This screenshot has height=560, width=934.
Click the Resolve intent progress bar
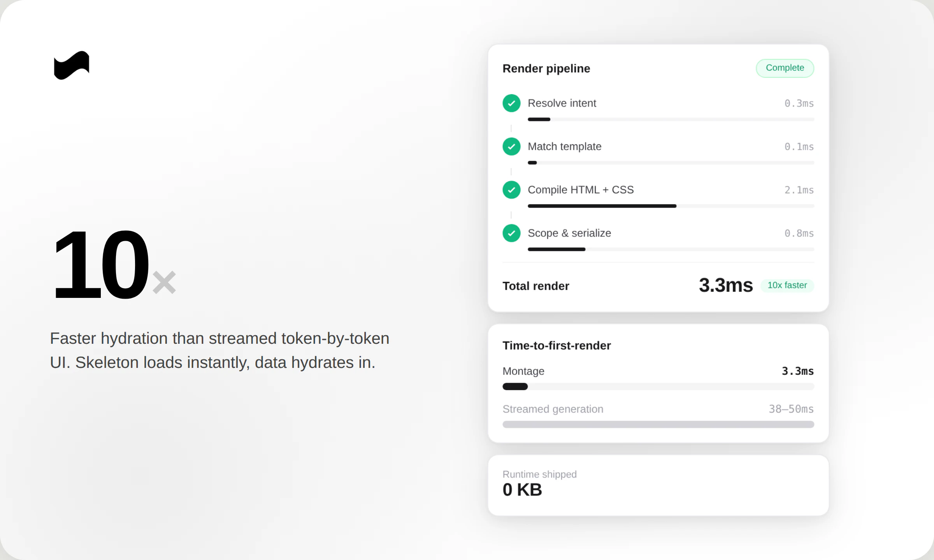[671, 119]
